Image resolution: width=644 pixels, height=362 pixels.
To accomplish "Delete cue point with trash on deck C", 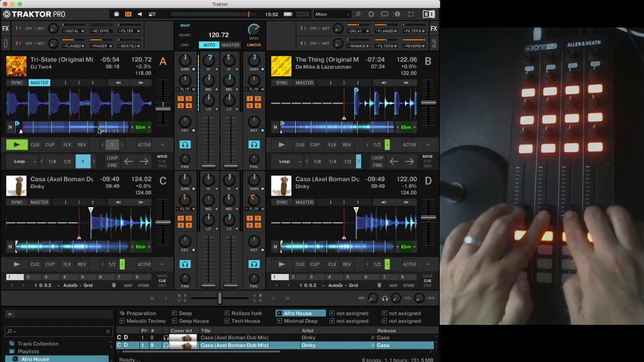I will tap(114, 286).
